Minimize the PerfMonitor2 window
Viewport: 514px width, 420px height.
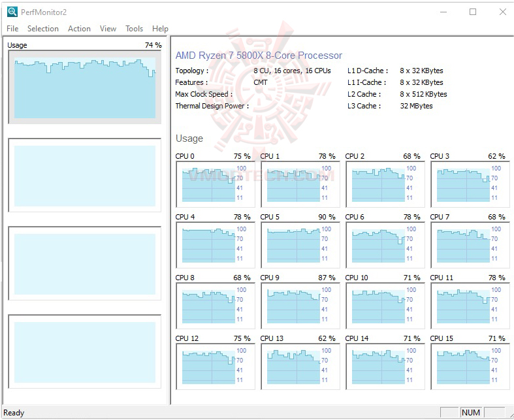click(x=443, y=12)
